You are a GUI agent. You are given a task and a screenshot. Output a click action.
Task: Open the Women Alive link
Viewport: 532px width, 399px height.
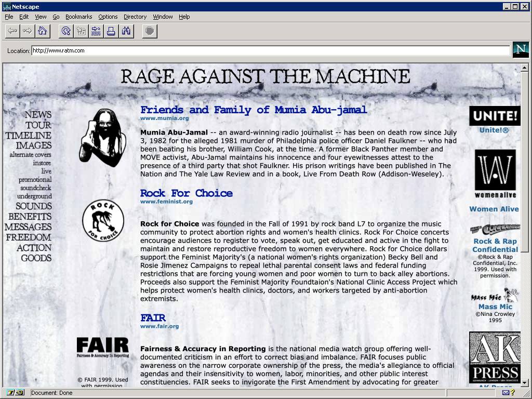click(x=494, y=209)
